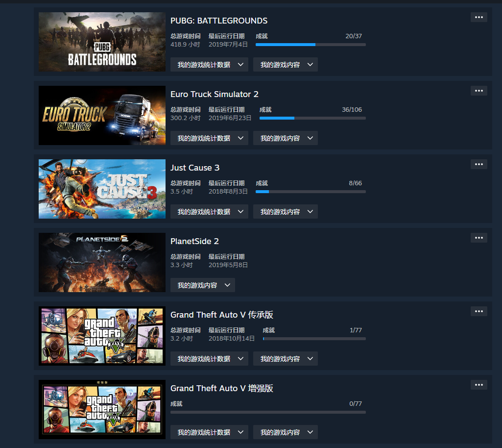Click the Euro Truck Simulator 2 achievement bar

(312, 118)
